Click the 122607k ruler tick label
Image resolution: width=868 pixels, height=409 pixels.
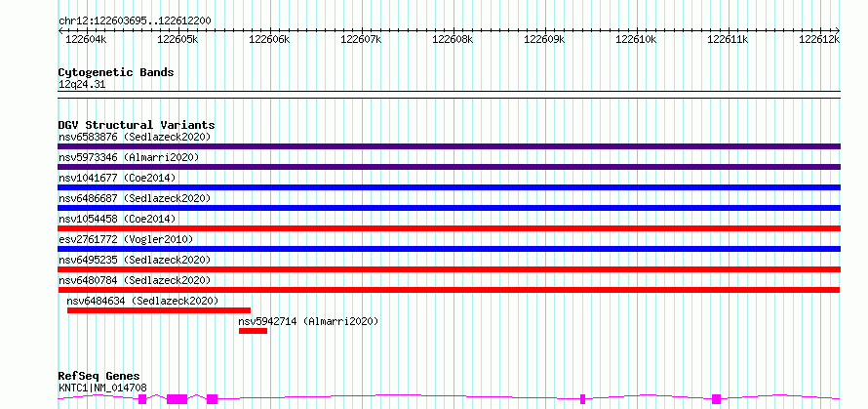(x=361, y=39)
